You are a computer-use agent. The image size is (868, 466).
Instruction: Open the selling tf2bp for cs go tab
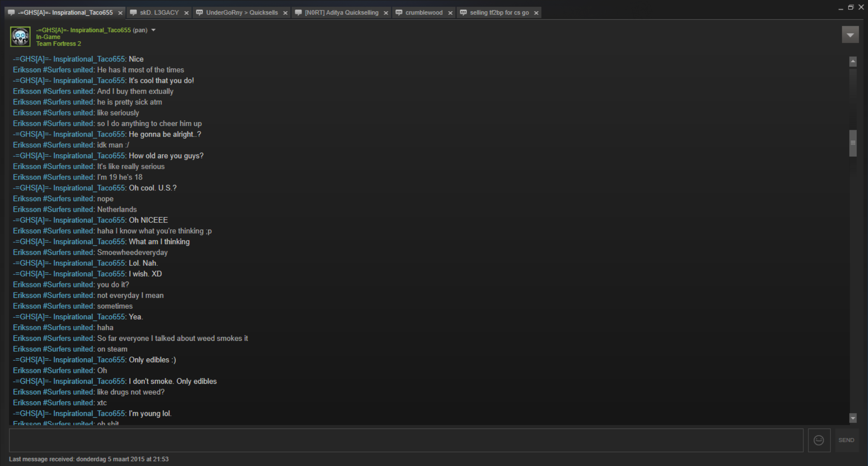click(499, 13)
